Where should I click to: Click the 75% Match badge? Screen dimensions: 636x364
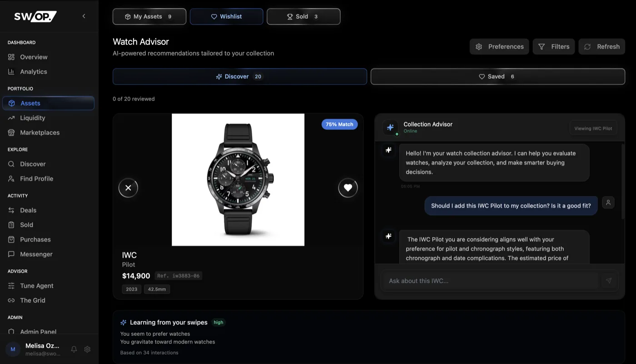(x=340, y=124)
